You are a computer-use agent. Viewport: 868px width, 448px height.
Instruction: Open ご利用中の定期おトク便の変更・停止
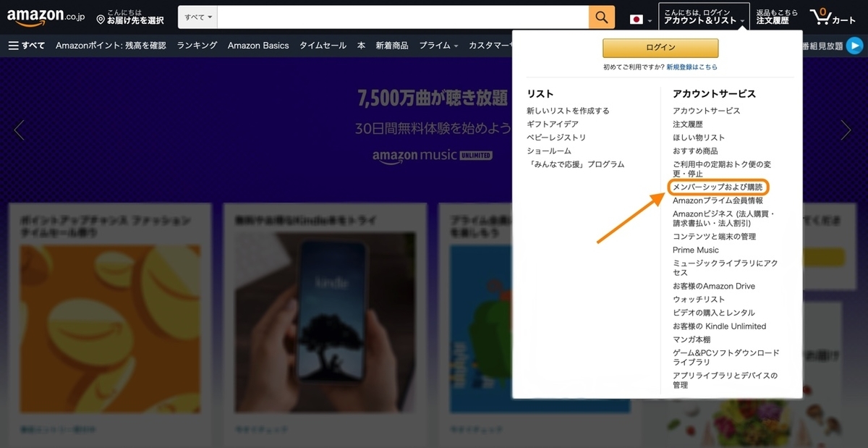pyautogui.click(x=722, y=169)
